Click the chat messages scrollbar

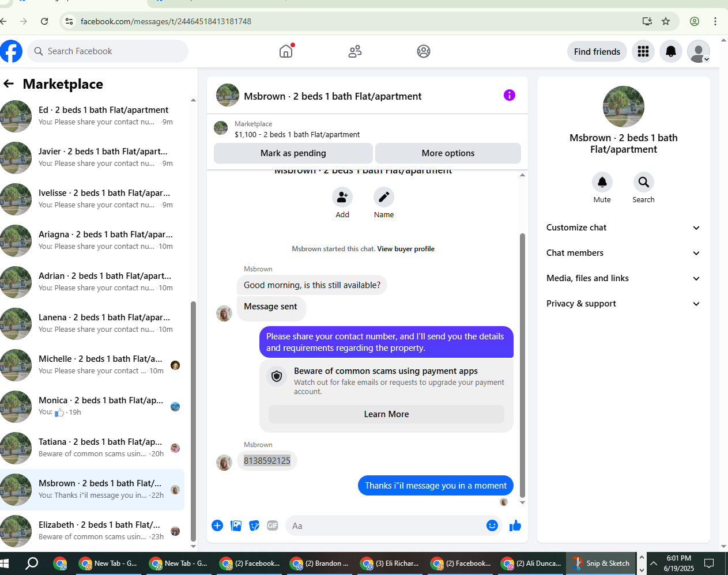(523, 365)
